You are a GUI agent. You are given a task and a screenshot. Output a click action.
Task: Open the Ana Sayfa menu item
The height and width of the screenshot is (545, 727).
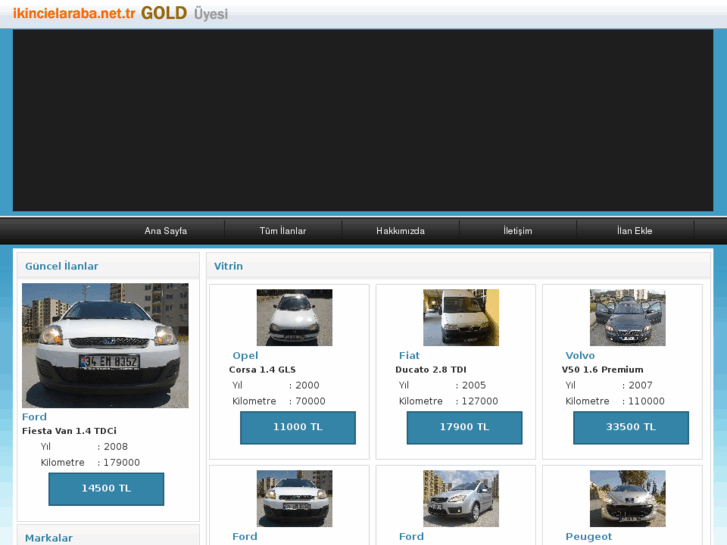coord(166,231)
